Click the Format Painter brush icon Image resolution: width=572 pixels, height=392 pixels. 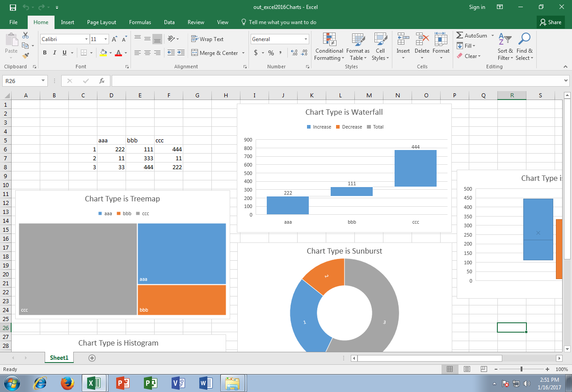(x=25, y=56)
